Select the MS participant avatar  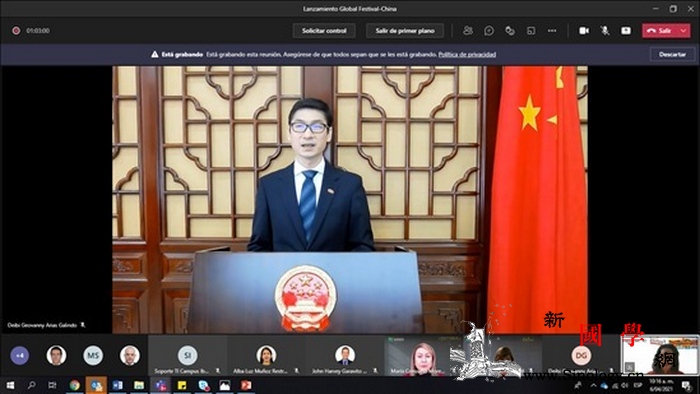click(93, 356)
